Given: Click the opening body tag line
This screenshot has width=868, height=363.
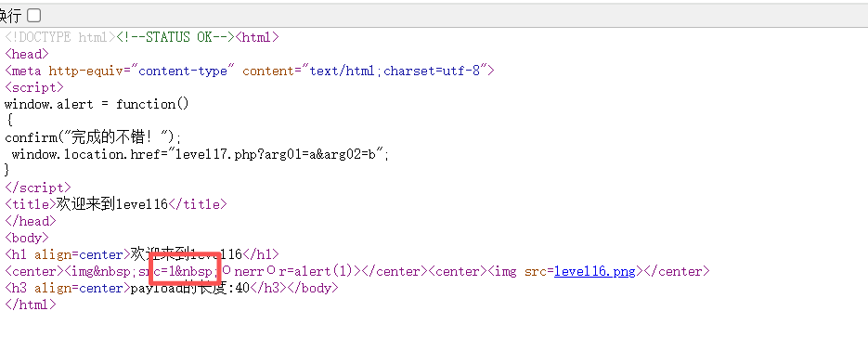Looking at the screenshot, I should click(27, 238).
